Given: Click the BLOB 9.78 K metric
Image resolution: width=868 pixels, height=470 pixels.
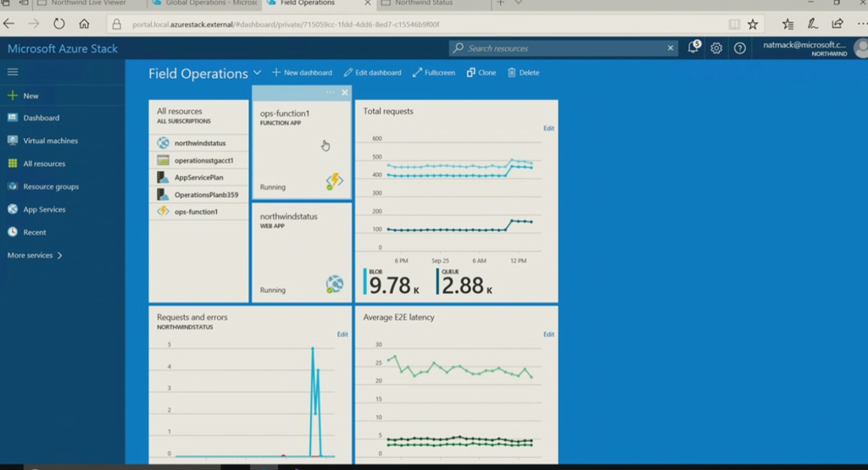Looking at the screenshot, I should click(392, 282).
